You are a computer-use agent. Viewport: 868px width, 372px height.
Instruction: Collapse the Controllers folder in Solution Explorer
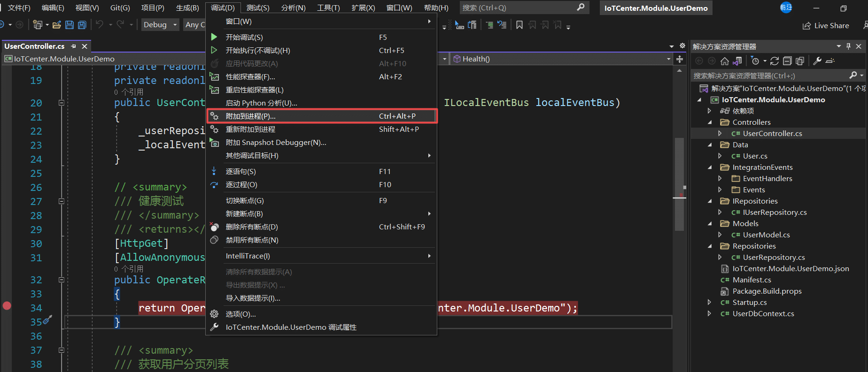click(x=710, y=122)
